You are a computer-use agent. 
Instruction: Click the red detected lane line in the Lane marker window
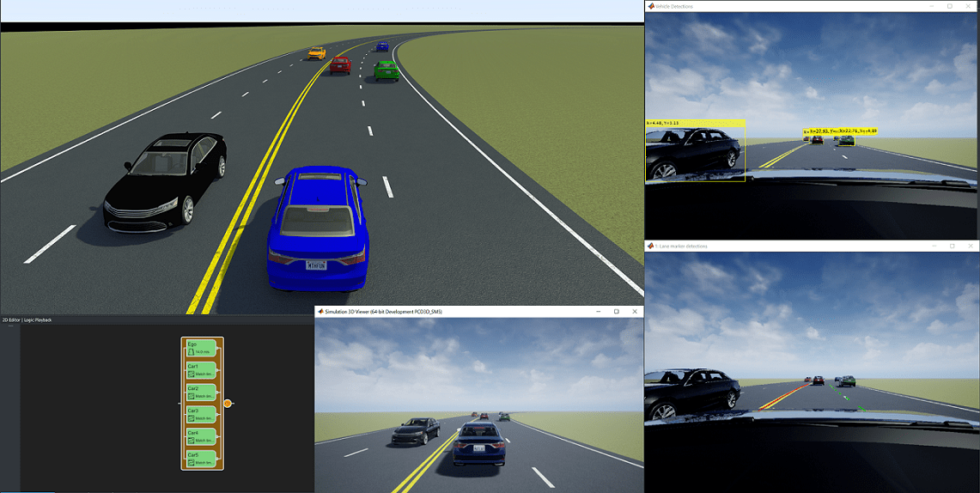tap(786, 396)
